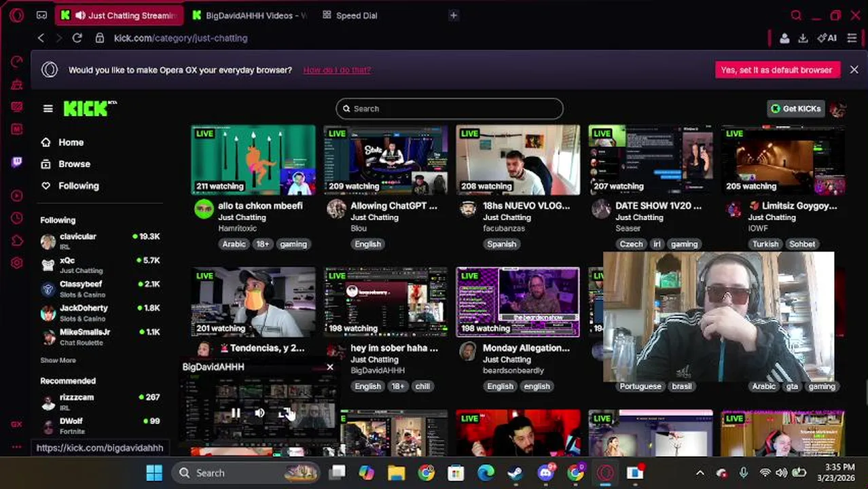Open clavicular channel in Following
Screen dimensions: 868x489
(100, 241)
